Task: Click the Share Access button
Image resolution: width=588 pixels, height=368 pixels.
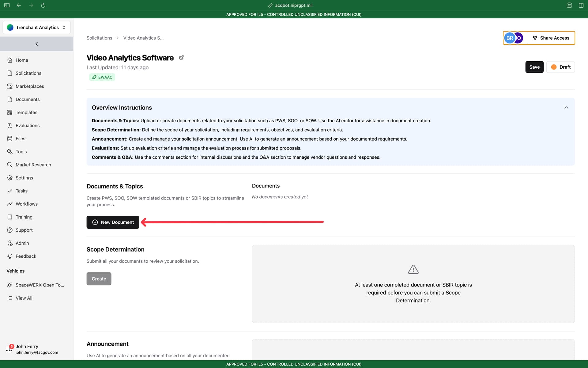Action: (x=551, y=38)
